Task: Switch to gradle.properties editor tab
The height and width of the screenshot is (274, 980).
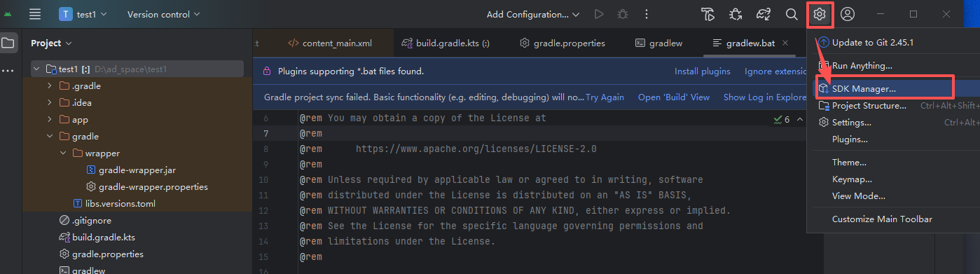Action: [x=562, y=43]
